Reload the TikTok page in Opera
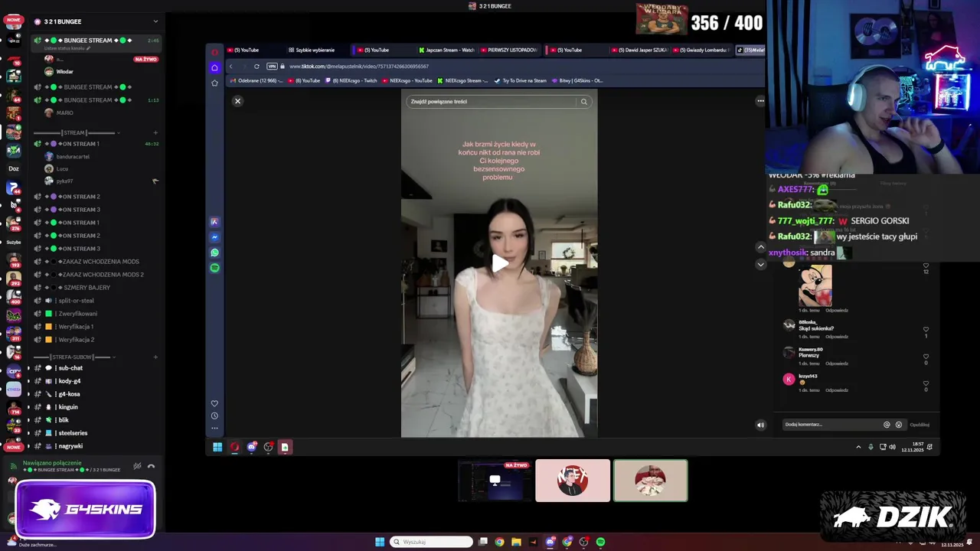The image size is (980, 551). click(x=256, y=67)
